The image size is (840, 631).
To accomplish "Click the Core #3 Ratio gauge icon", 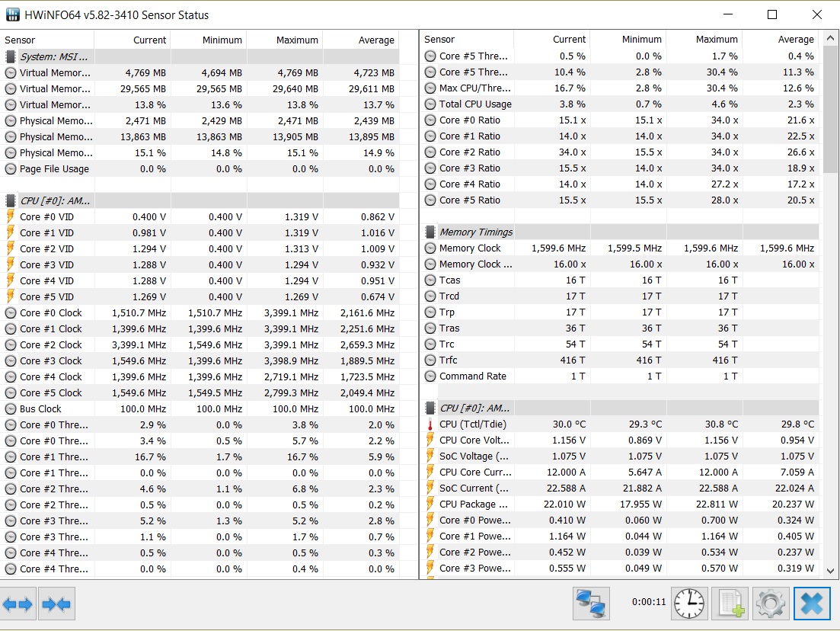I will click(x=430, y=168).
